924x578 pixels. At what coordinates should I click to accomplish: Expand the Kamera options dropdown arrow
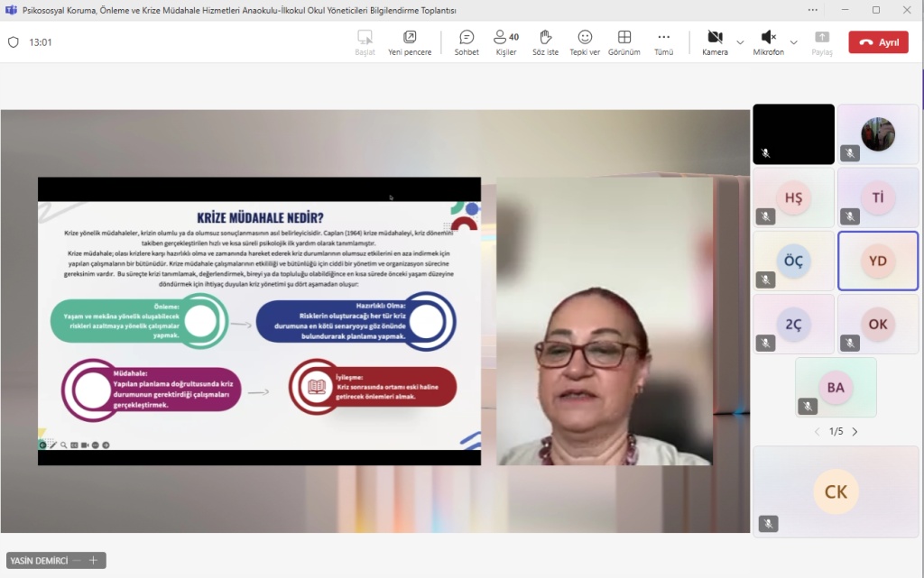[741, 42]
